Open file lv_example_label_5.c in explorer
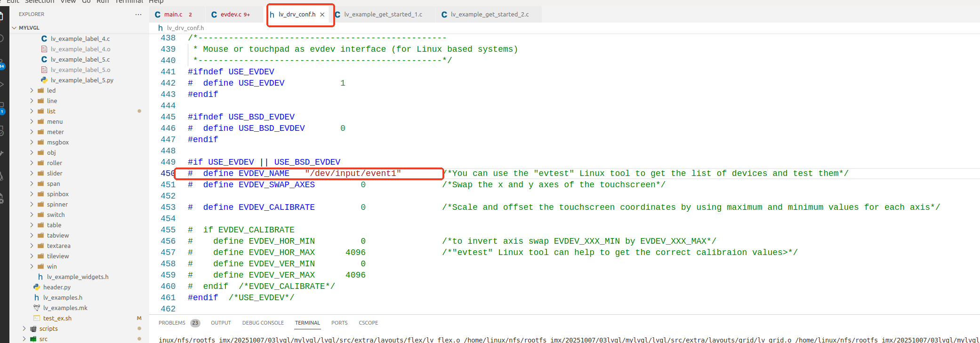The image size is (980, 343). 80,59
